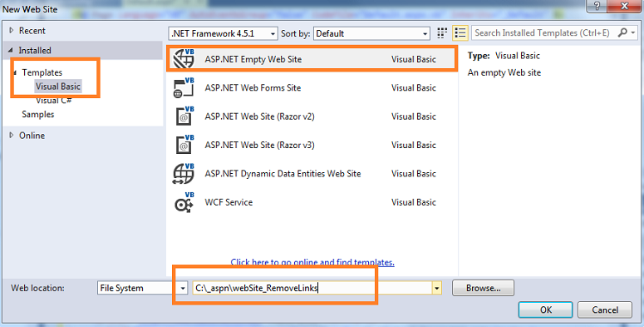Click the Installed category label

pos(35,50)
